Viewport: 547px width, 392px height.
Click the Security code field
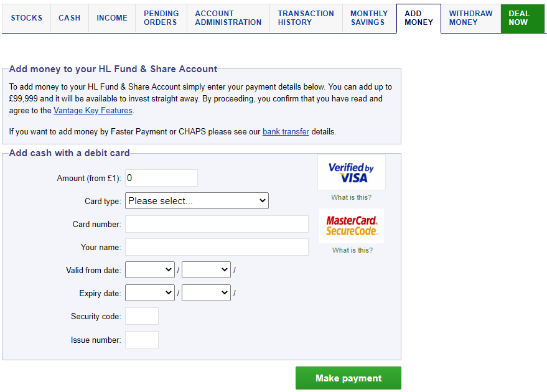pyautogui.click(x=142, y=316)
